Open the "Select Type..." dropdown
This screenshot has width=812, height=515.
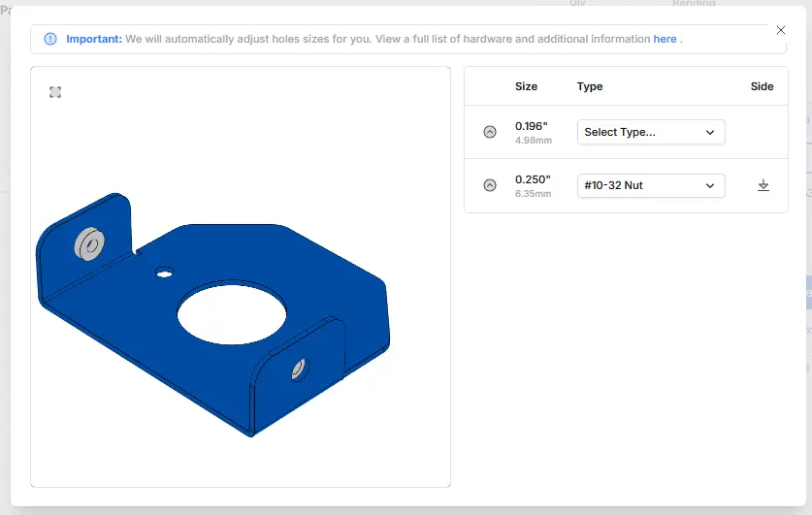(650, 132)
